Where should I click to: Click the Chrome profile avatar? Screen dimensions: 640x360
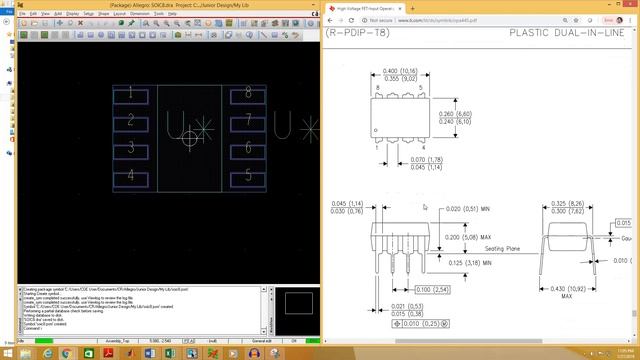[x=620, y=20]
